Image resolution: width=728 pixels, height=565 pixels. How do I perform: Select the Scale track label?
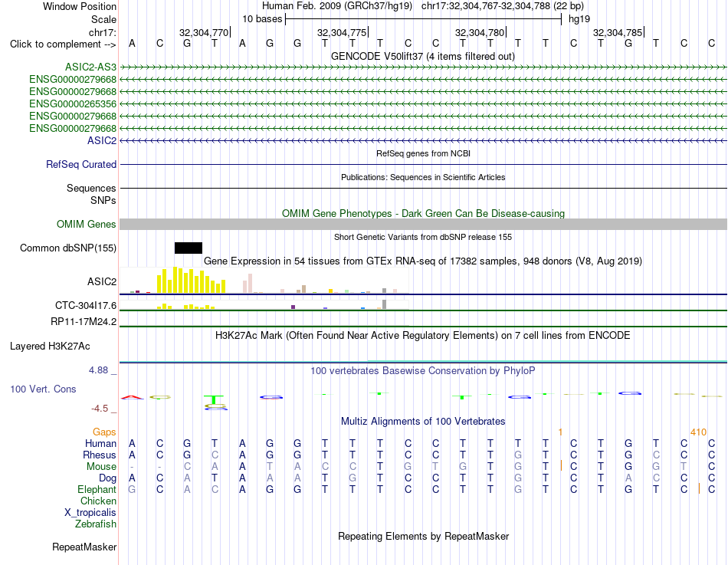(x=103, y=19)
